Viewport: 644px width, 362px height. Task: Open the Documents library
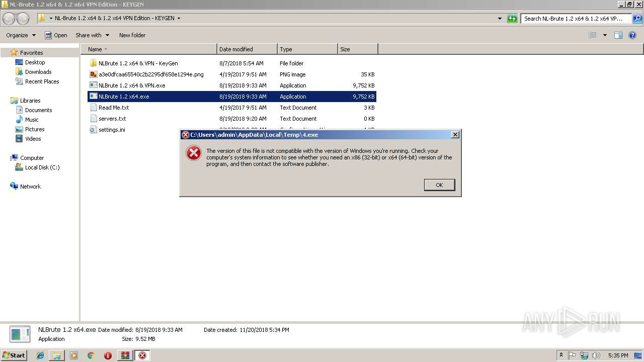38,110
